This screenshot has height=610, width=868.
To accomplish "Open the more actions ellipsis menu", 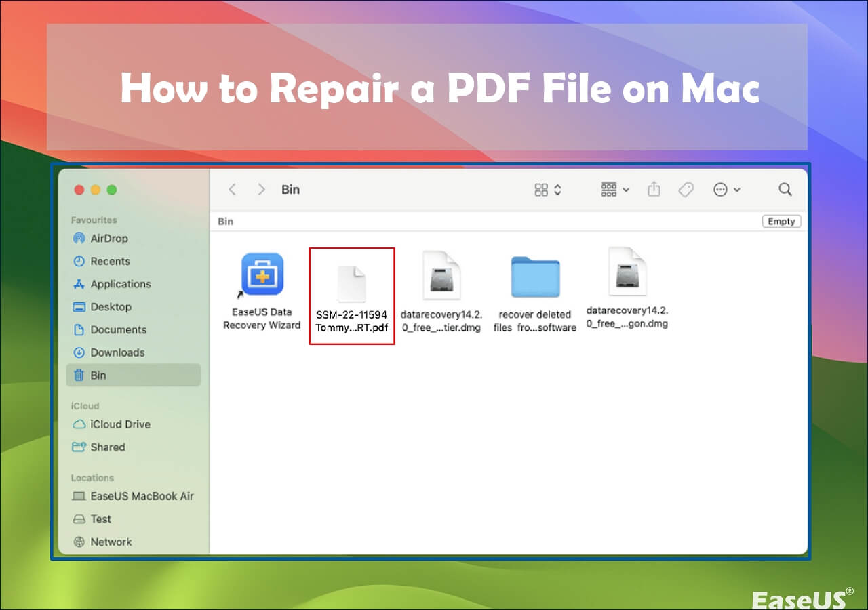I will 727,190.
